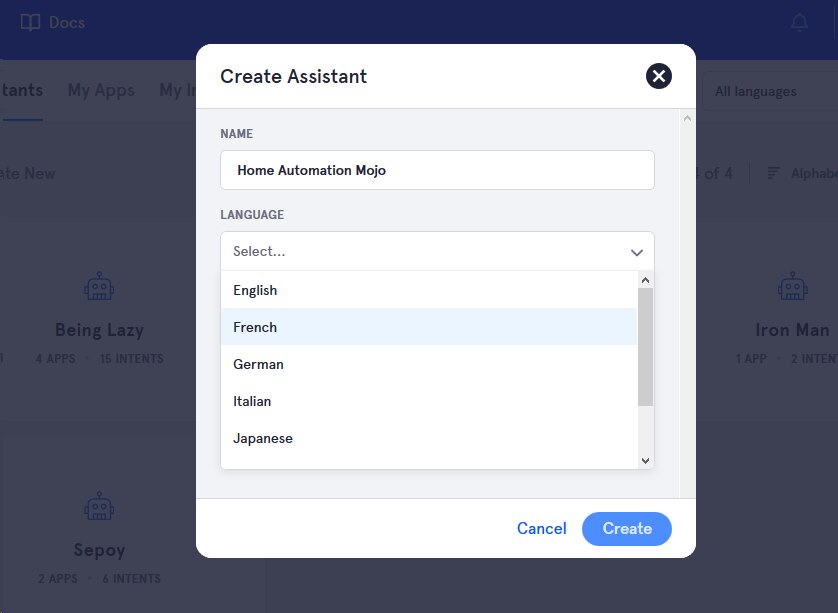Viewport: 838px width, 613px height.
Task: Click the Being Lazy robot icon
Action: (x=99, y=287)
